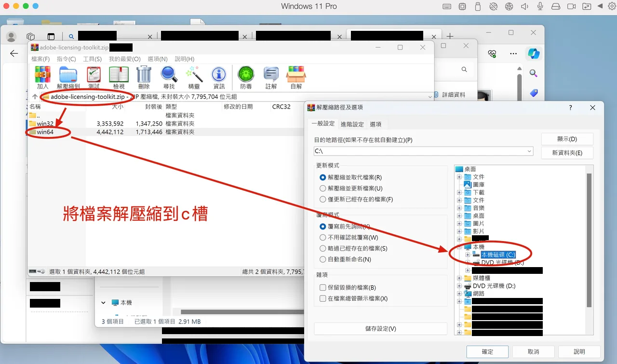Screen dimensions: 617x364
Task: Click the 取消 button in extract dialog
Action: (533, 352)
